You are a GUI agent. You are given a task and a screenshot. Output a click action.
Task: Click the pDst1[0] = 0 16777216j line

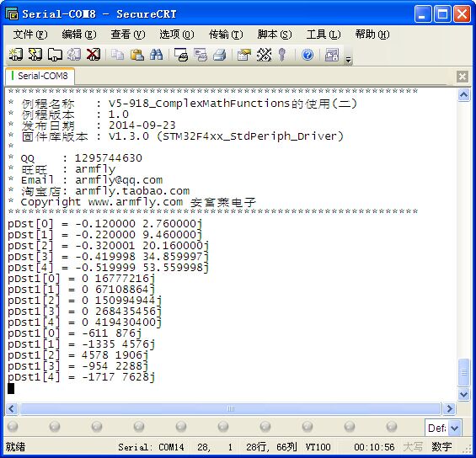(x=82, y=279)
